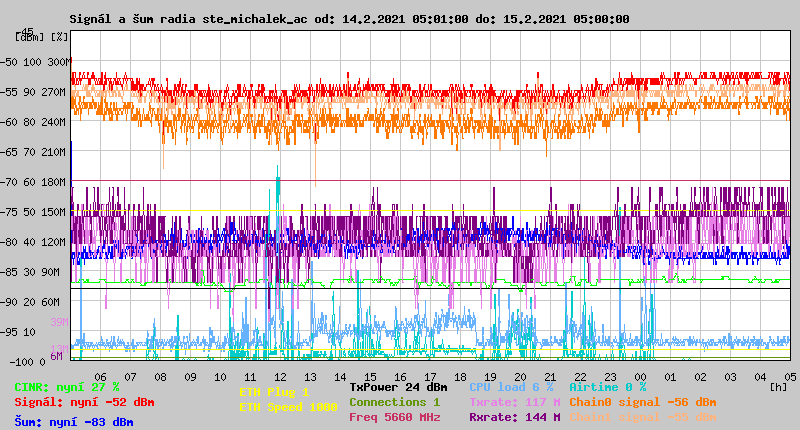800x430 pixels.
Task: Click the Chain0 signal legend label
Action: coord(642,402)
